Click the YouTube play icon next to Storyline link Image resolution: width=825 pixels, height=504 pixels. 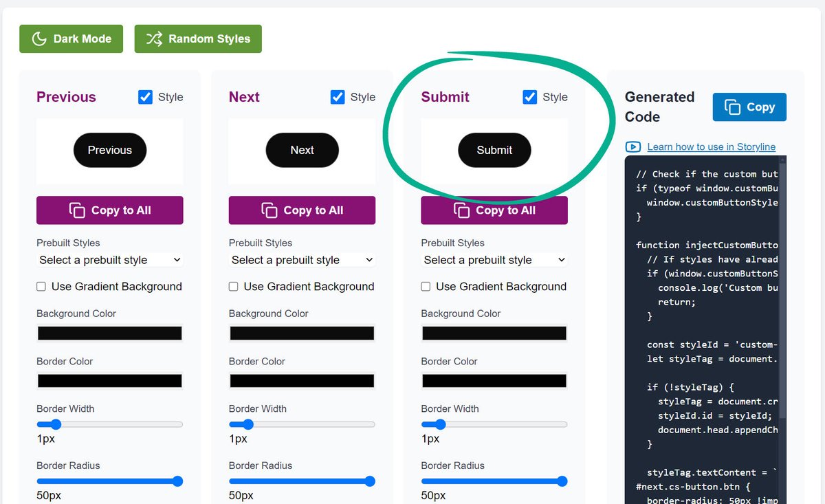(x=632, y=146)
